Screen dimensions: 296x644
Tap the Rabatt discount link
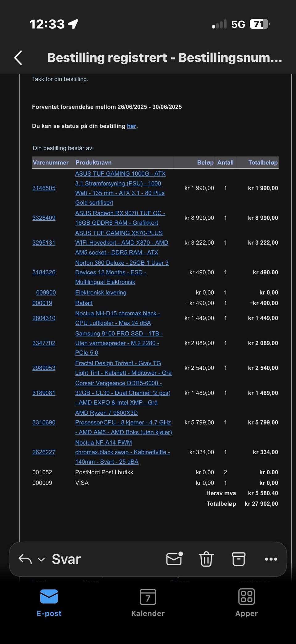click(x=84, y=303)
